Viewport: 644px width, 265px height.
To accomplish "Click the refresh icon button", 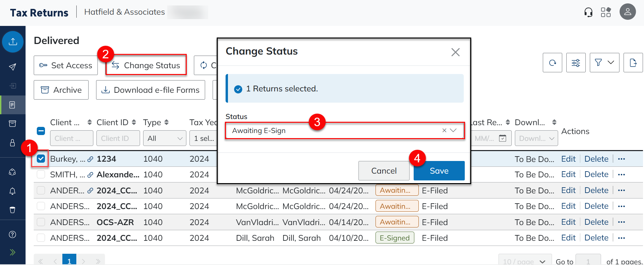I will (x=552, y=63).
